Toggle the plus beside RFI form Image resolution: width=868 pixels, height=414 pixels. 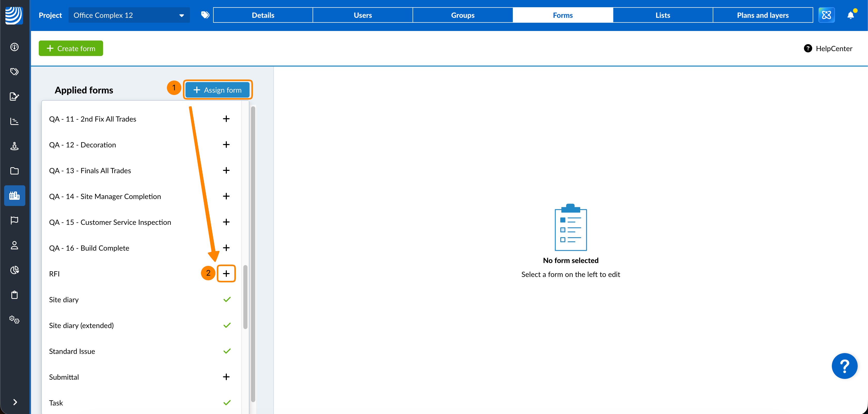click(226, 273)
